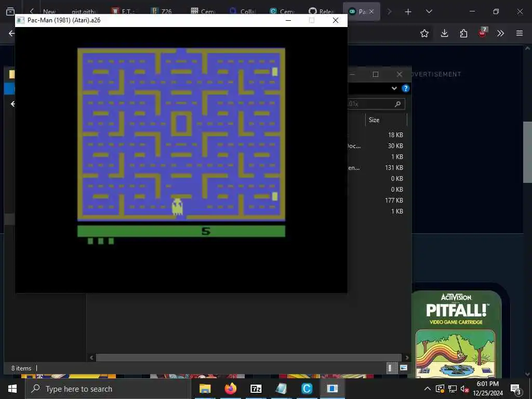Click the browser back arrow
Viewport: 532px width, 399px height.
[11, 33]
